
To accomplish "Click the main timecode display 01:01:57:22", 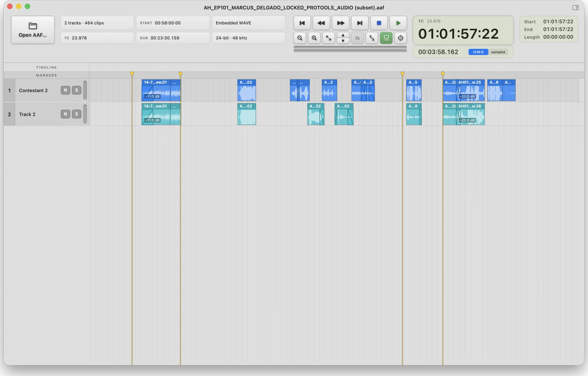I will [x=458, y=34].
